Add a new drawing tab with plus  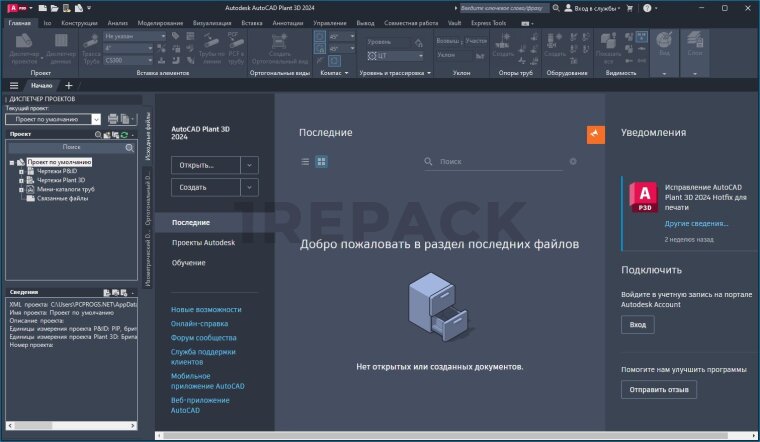pos(69,86)
